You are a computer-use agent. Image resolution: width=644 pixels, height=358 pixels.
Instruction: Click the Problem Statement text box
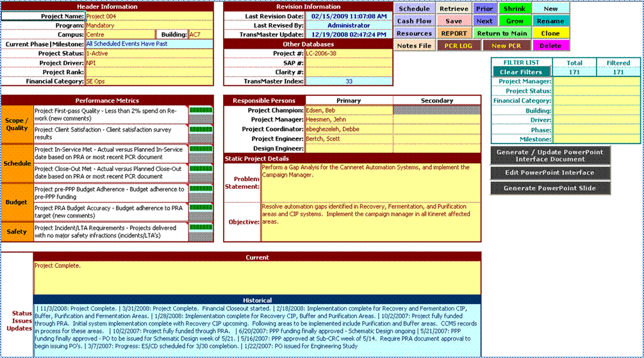(x=371, y=183)
